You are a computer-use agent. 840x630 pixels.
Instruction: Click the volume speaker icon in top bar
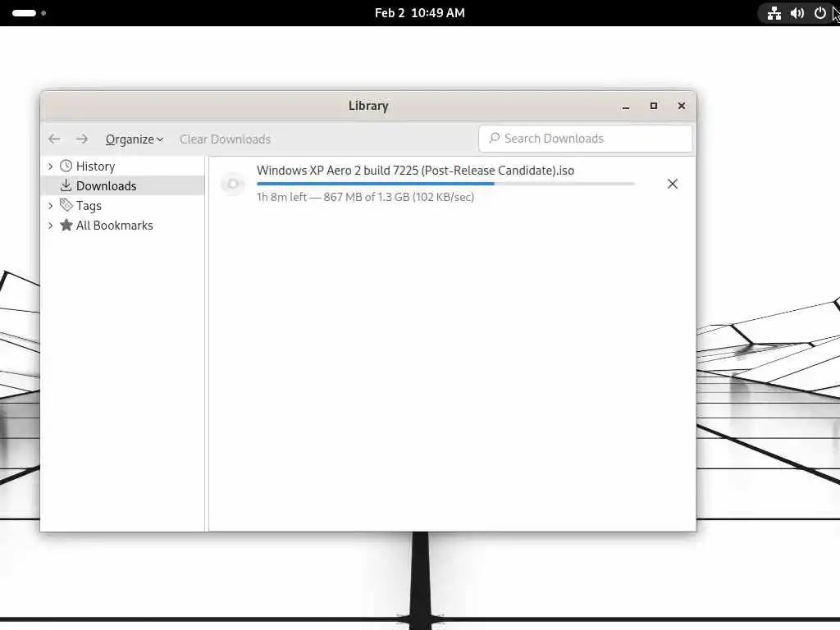(797, 13)
